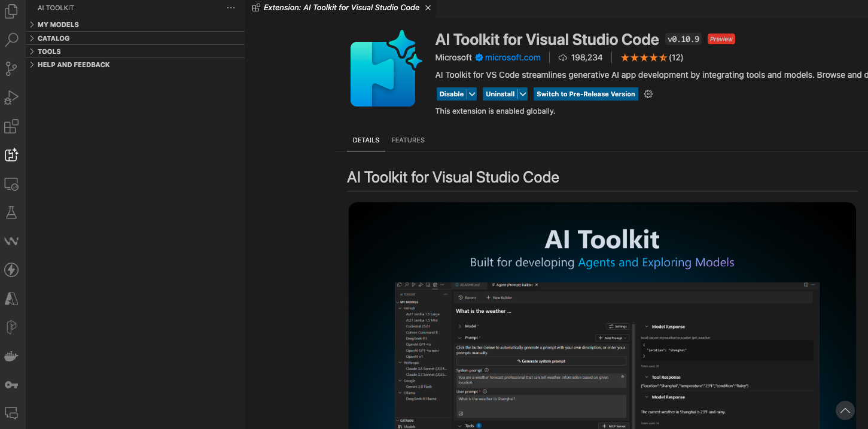This screenshot has height=429, width=868.
Task: Expand the HELP AND FEEDBACK section
Action: click(x=135, y=65)
